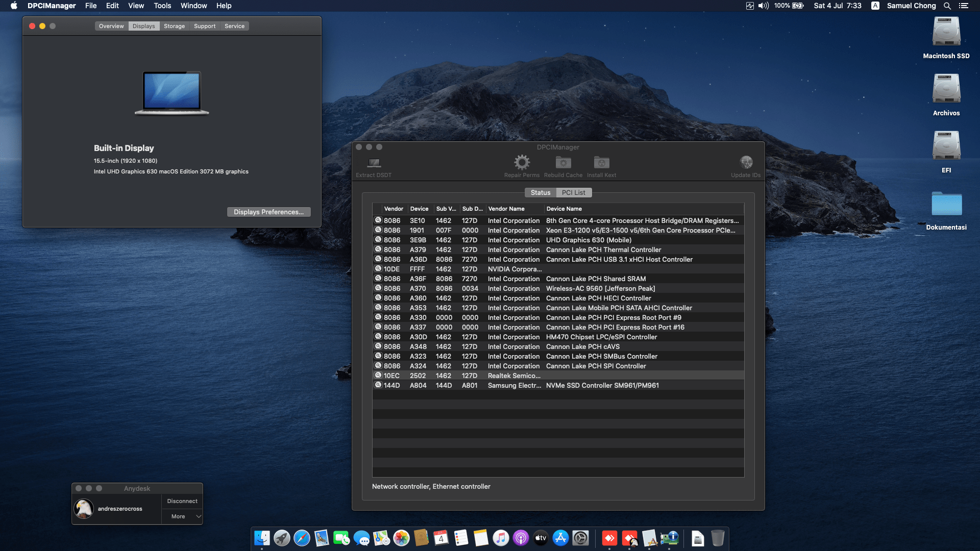Switch to the Overview tab
Viewport: 980px width, 551px height.
tap(111, 26)
